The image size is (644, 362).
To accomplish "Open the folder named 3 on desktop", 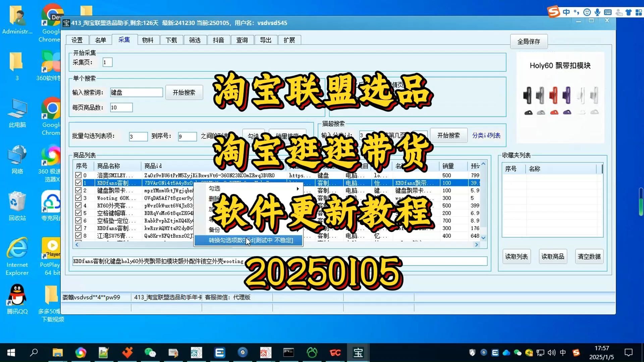I will (x=17, y=66).
